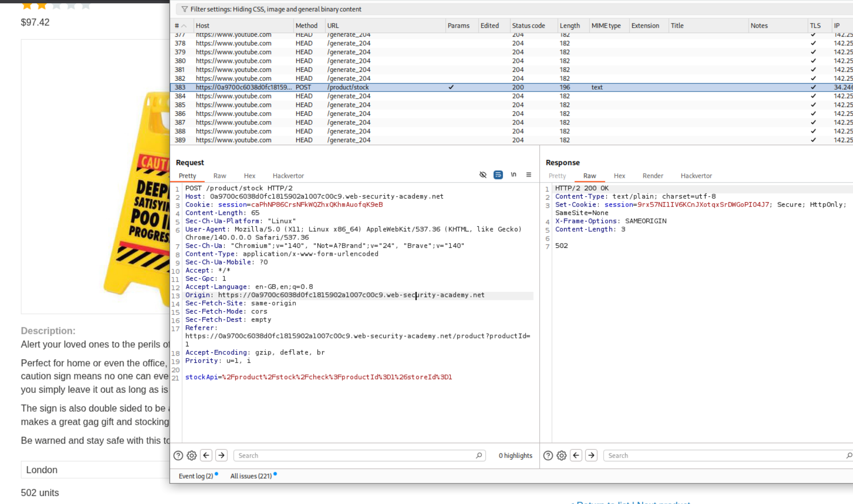Open the filter settings bar
853x504 pixels.
[276, 9]
